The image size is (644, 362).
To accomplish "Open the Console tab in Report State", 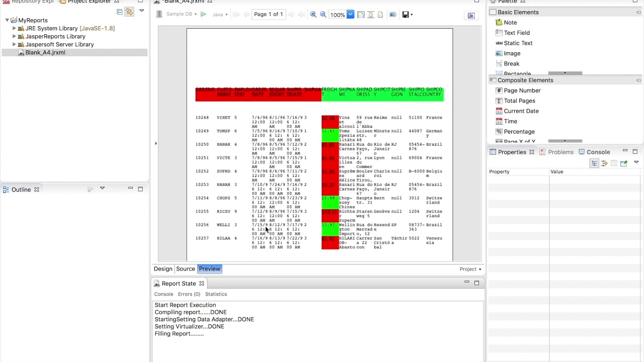I will (164, 294).
